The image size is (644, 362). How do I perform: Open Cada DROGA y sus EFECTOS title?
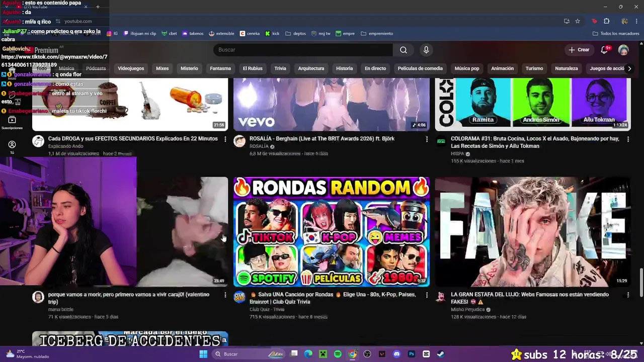point(133,139)
